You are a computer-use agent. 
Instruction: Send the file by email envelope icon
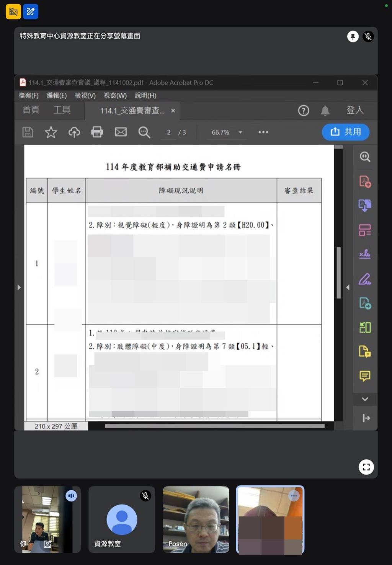121,132
